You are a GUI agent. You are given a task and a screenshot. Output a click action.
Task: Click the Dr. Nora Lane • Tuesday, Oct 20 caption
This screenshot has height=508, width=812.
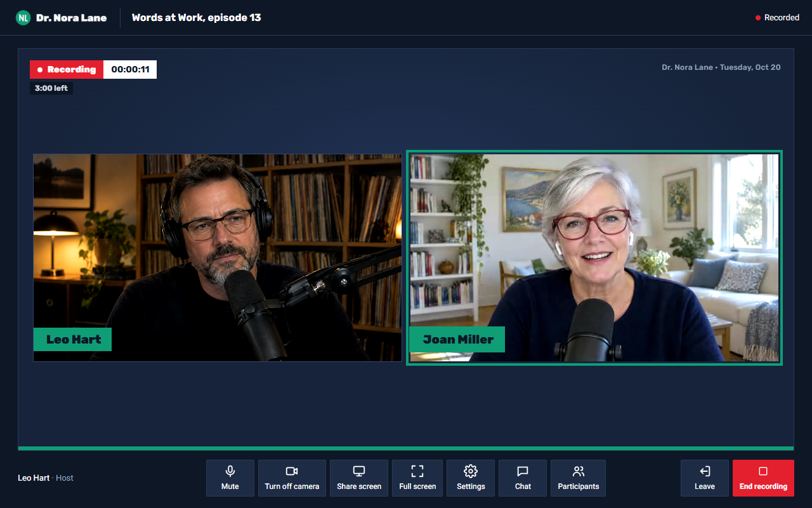tap(721, 67)
